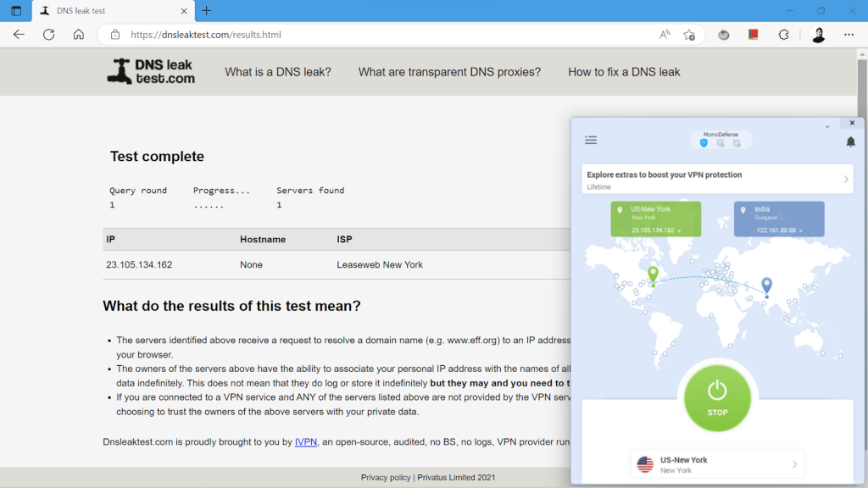Image resolution: width=868 pixels, height=488 pixels.
Task: Click the Hostname value 'None'
Action: click(x=251, y=264)
